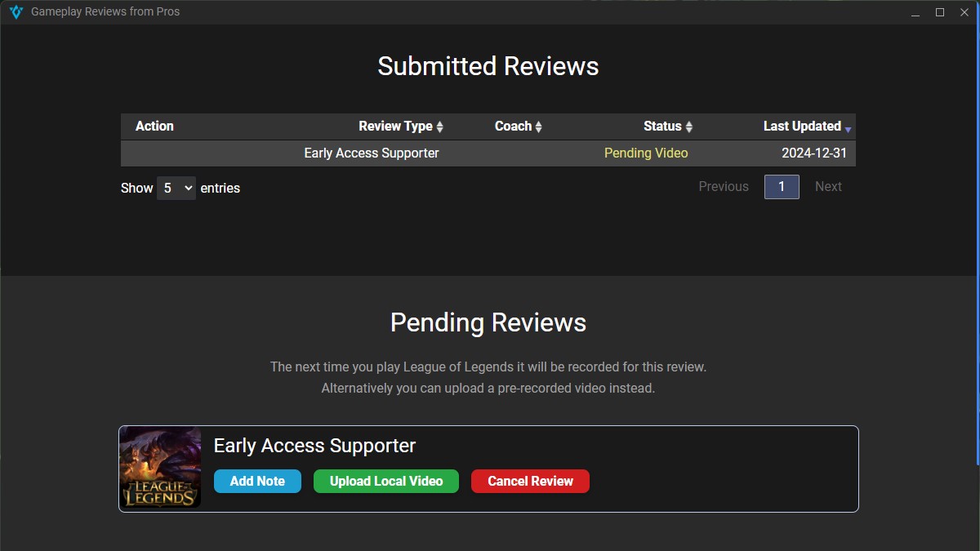The height and width of the screenshot is (551, 980).
Task: Click the green Upload Local Video button
Action: point(386,481)
